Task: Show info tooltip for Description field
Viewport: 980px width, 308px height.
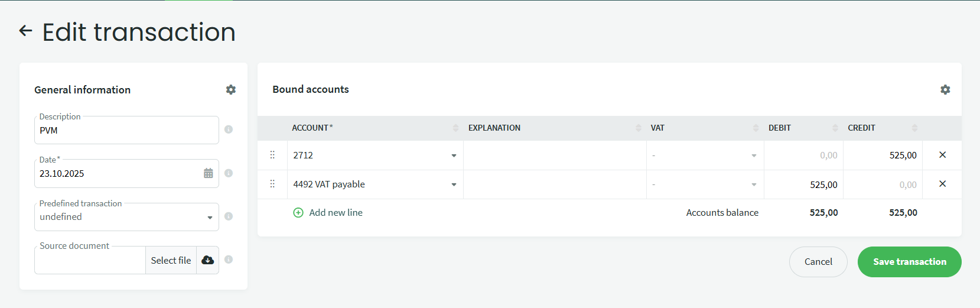Action: click(x=229, y=129)
